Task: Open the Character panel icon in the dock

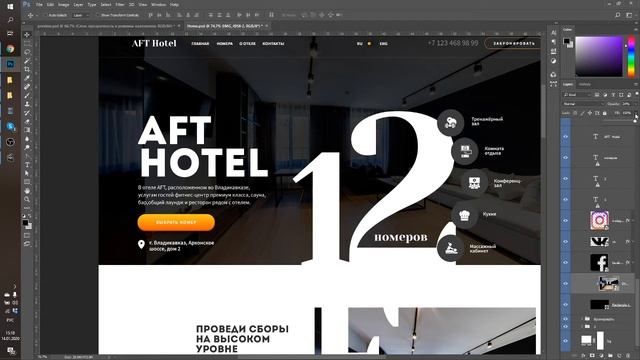Action: (553, 32)
